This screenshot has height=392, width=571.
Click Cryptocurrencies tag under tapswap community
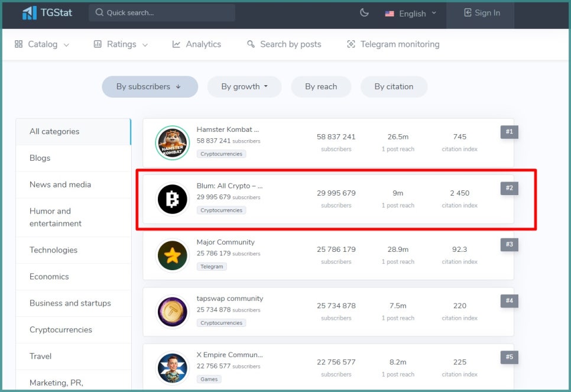(221, 323)
